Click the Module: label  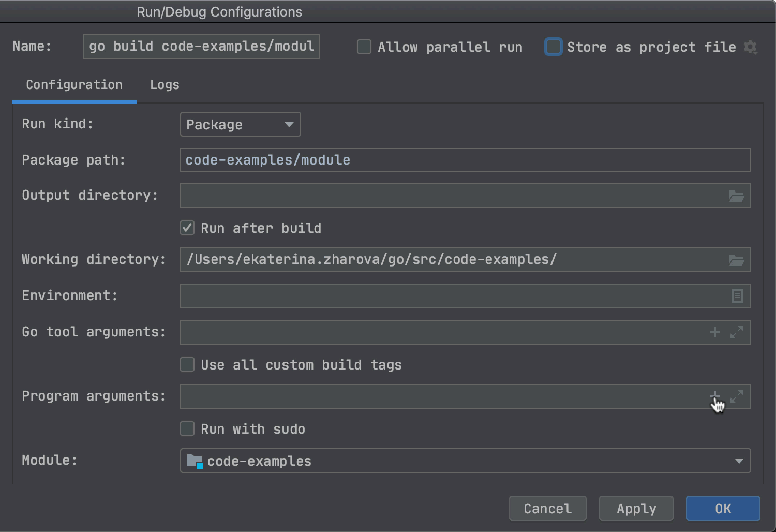tap(49, 460)
